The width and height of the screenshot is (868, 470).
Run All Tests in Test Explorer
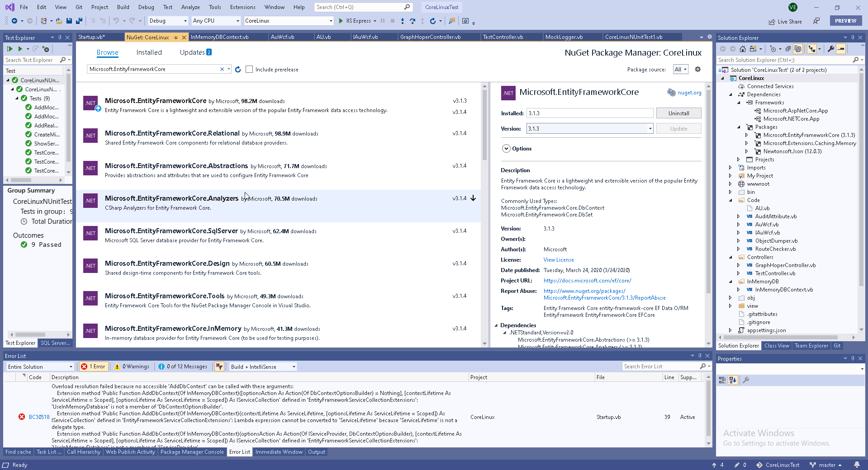(x=9, y=49)
